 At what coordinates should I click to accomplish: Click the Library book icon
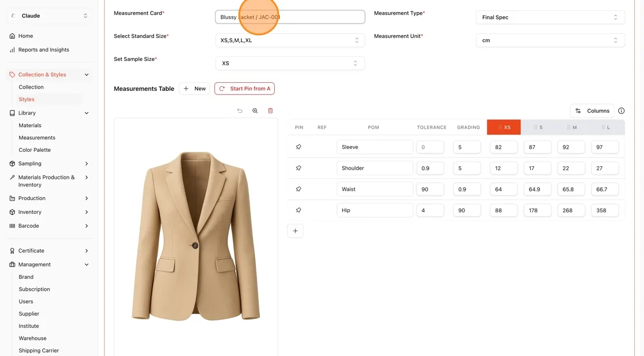[12, 113]
